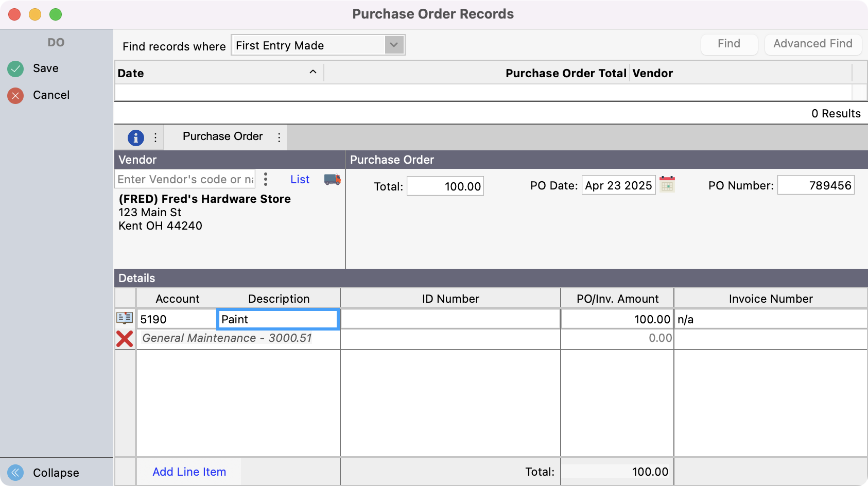Open the Find records where dropdown
The height and width of the screenshot is (486, 868).
pyautogui.click(x=394, y=45)
